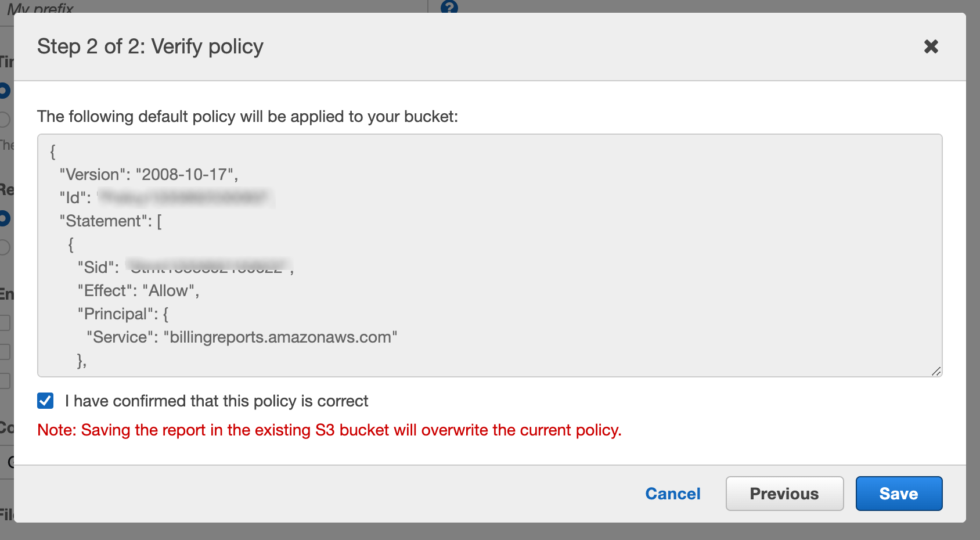
Task: Click the My prefix input field
Action: [x=41, y=9]
